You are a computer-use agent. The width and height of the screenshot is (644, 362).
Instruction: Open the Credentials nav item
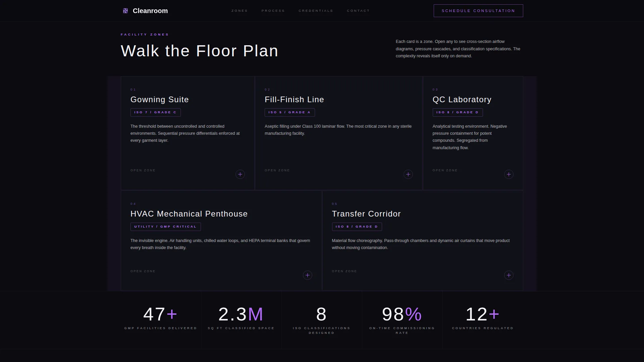point(316,11)
